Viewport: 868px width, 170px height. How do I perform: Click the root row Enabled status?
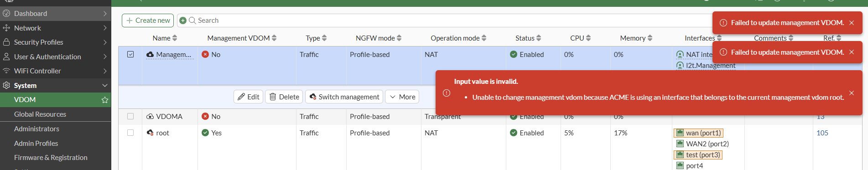point(527,133)
